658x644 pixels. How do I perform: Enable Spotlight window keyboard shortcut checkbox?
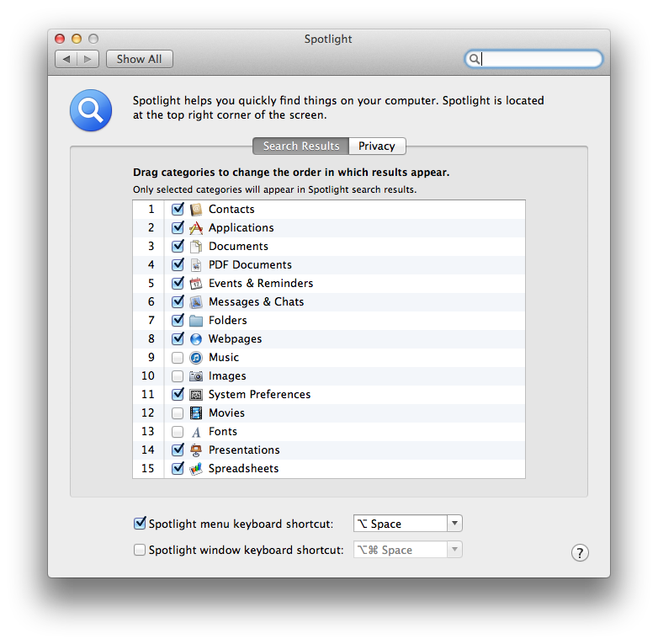click(x=140, y=550)
